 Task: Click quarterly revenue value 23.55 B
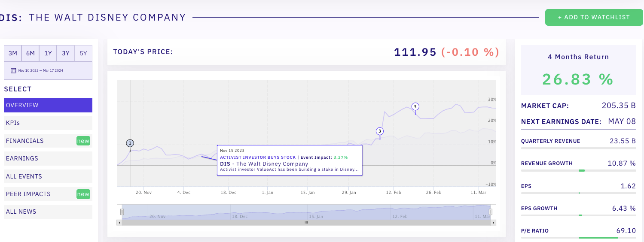tap(623, 141)
